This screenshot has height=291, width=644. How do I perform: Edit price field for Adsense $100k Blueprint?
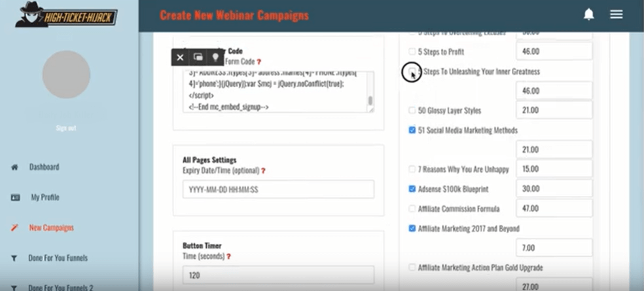pos(554,189)
